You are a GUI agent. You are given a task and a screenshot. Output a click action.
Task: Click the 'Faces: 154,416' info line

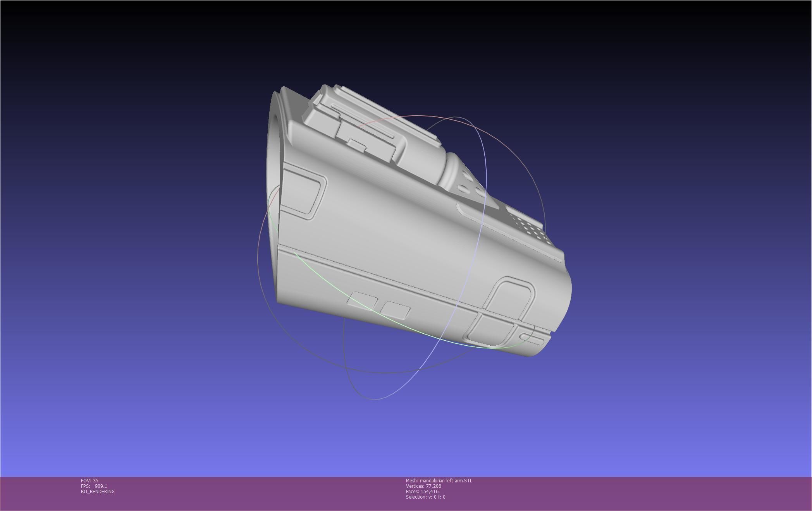422,491
